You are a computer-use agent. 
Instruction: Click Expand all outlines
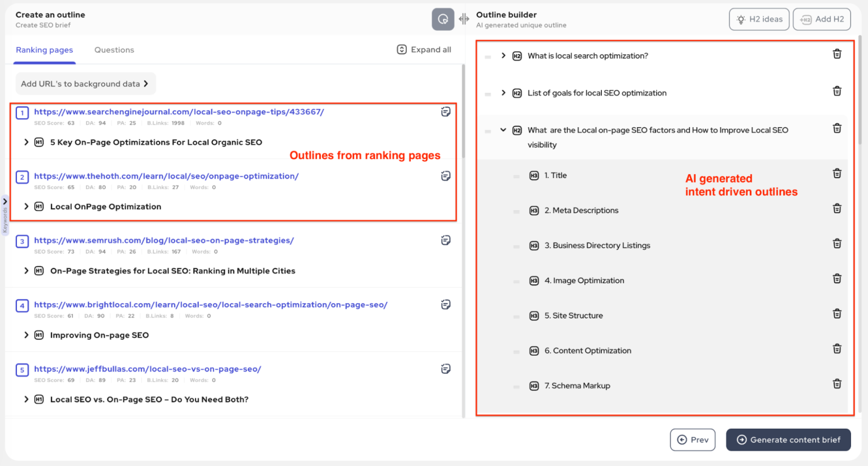424,50
